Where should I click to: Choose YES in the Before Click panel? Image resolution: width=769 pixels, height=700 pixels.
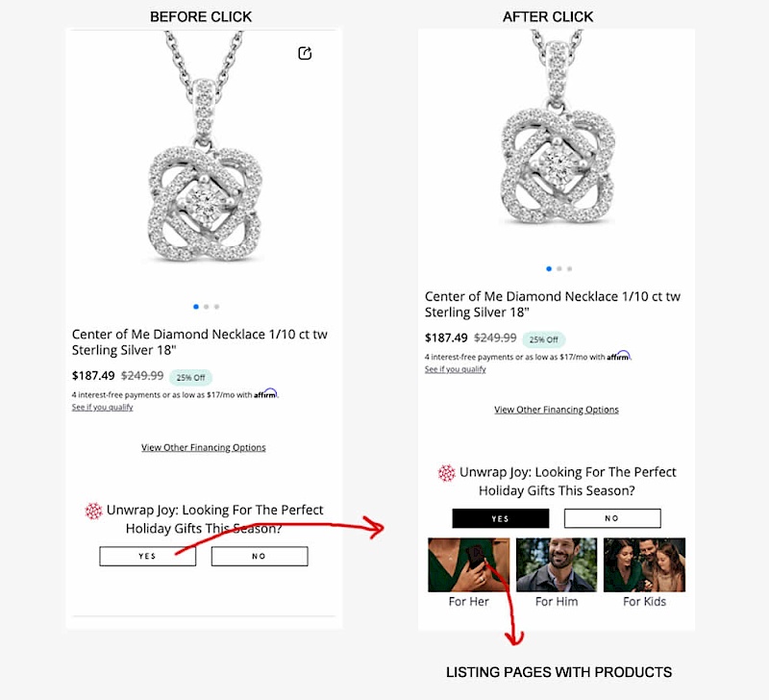click(x=147, y=557)
